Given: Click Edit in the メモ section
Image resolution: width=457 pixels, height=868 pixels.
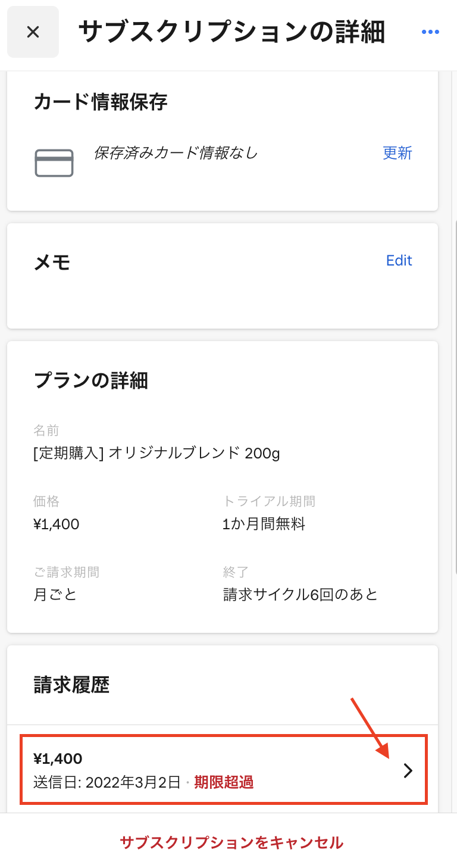Looking at the screenshot, I should (x=399, y=260).
